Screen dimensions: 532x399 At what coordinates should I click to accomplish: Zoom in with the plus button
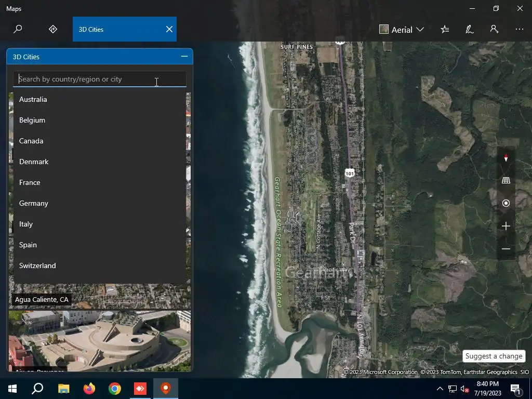point(506,226)
